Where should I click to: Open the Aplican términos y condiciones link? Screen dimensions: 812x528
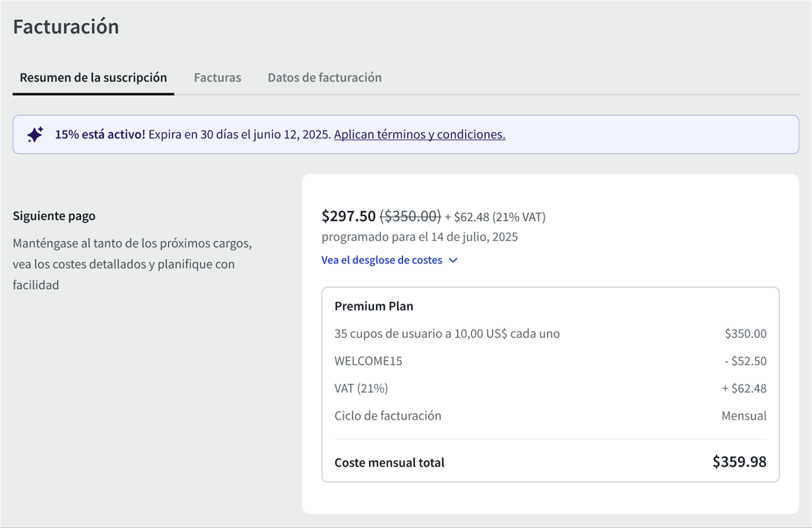click(x=419, y=134)
